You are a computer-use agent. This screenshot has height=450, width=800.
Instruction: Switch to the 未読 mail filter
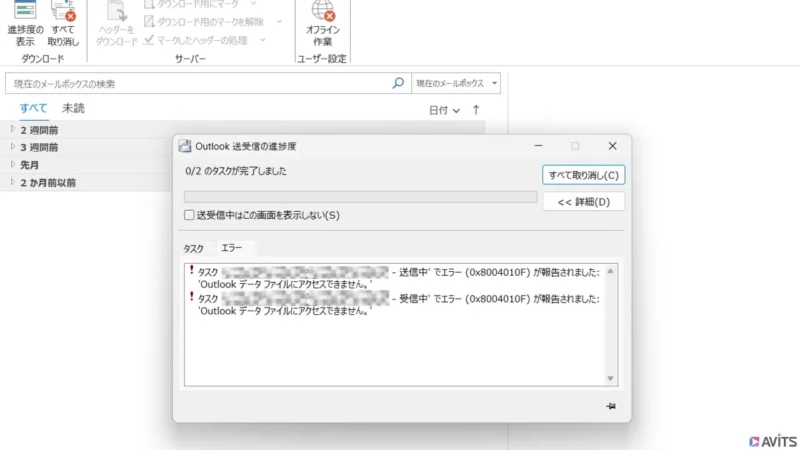(x=73, y=108)
